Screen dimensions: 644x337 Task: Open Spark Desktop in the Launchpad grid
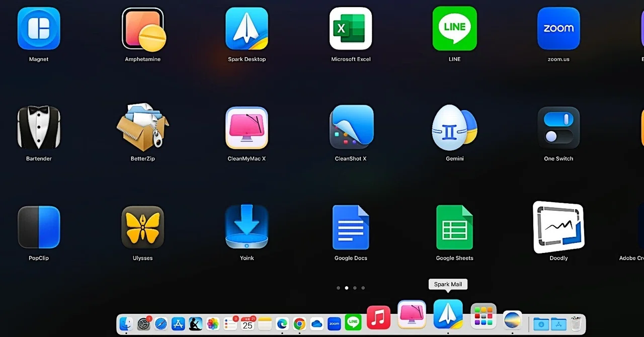[x=247, y=29]
